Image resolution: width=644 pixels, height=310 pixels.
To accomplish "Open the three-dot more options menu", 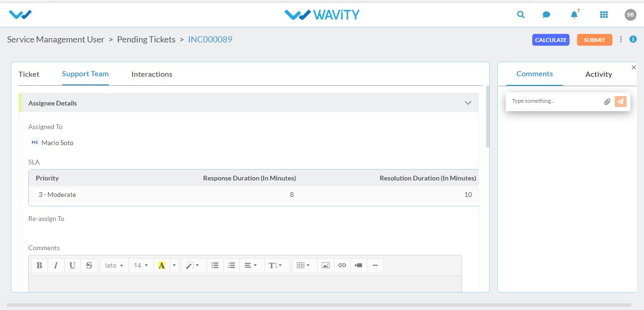I will tap(621, 40).
